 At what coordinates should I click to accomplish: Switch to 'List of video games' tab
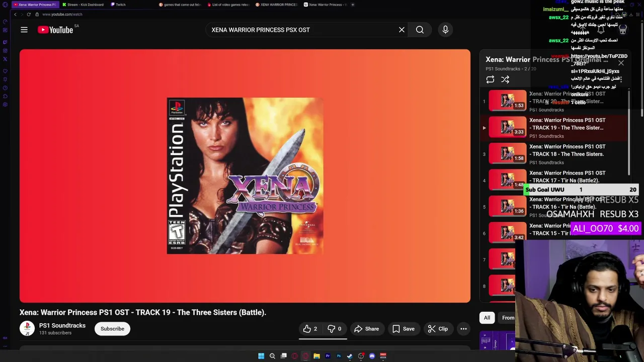coord(228,5)
